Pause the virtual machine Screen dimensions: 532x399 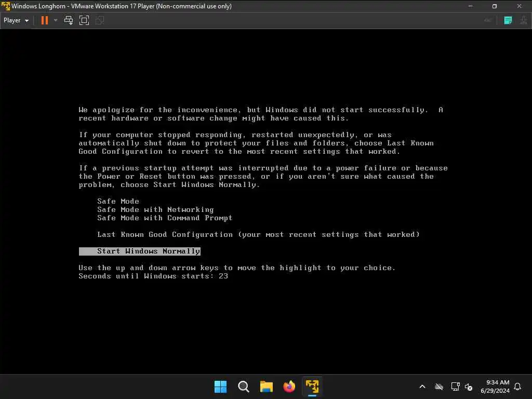[45, 20]
